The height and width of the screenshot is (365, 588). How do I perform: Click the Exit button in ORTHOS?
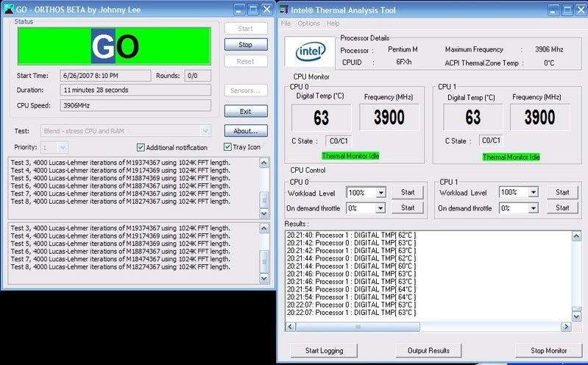click(246, 111)
